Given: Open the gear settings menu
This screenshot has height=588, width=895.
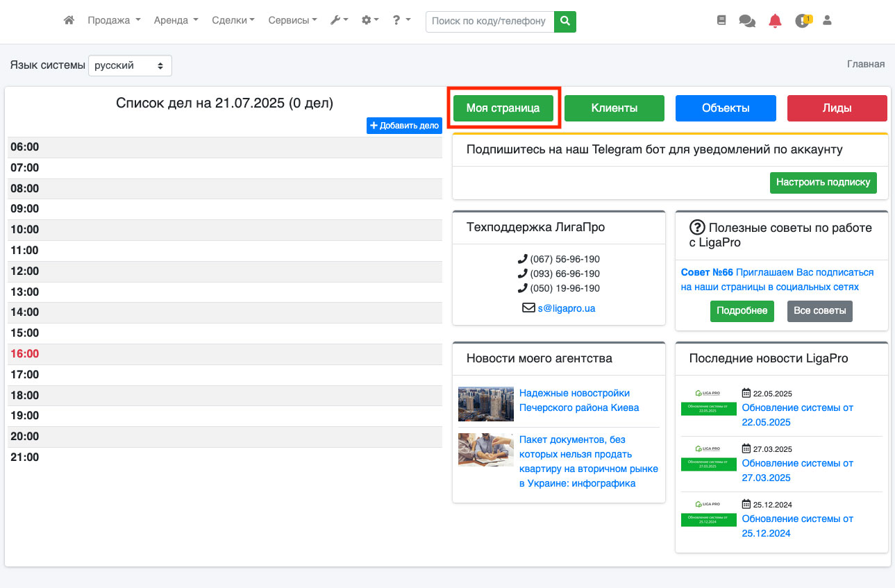Looking at the screenshot, I should click(370, 21).
